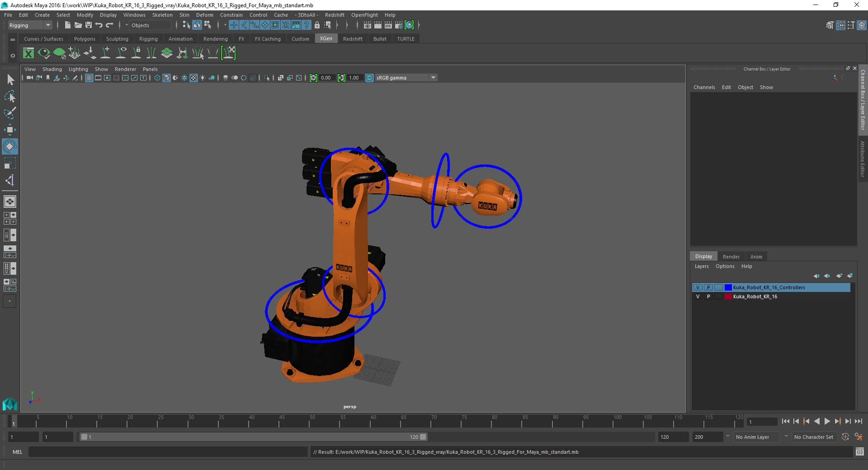This screenshot has width=868, height=470.
Task: Switch to the Polygons shelf tab
Action: click(85, 39)
